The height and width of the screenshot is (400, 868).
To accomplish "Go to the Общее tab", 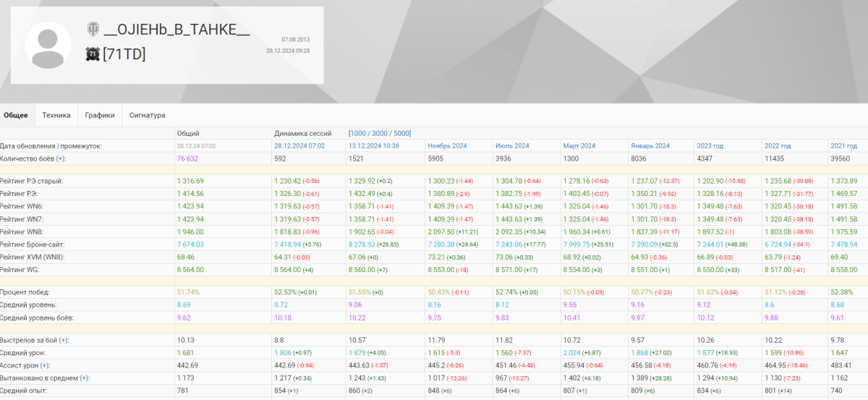I will click(x=16, y=115).
